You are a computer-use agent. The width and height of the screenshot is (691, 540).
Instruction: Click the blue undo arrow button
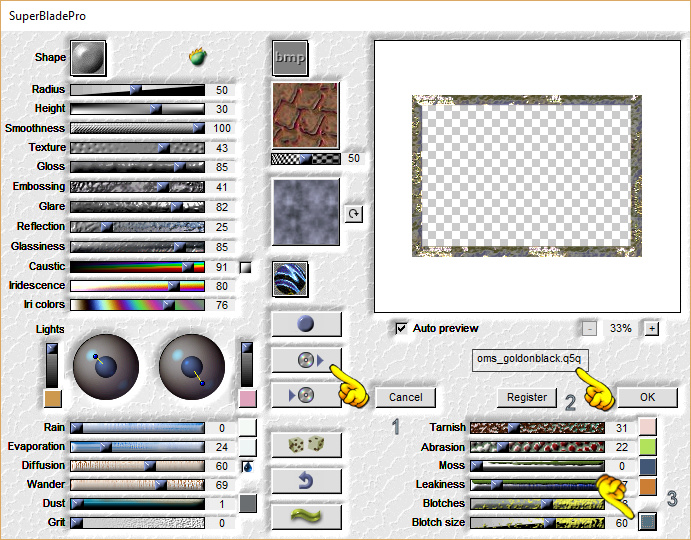[x=306, y=480]
